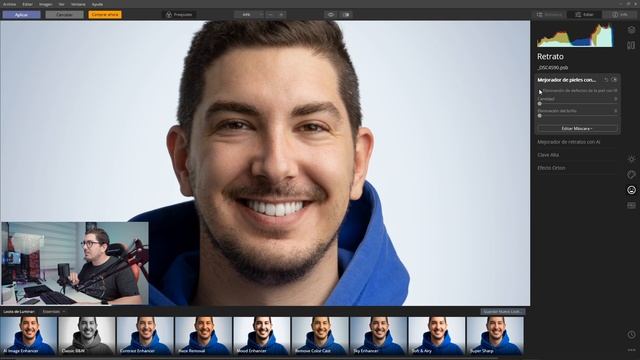Click the Looks de Luminar label

19,311
